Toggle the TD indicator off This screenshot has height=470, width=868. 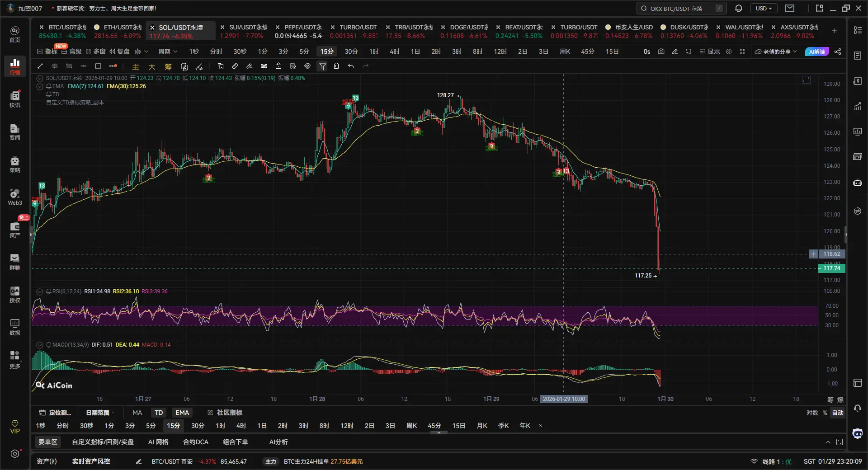pyautogui.click(x=159, y=413)
